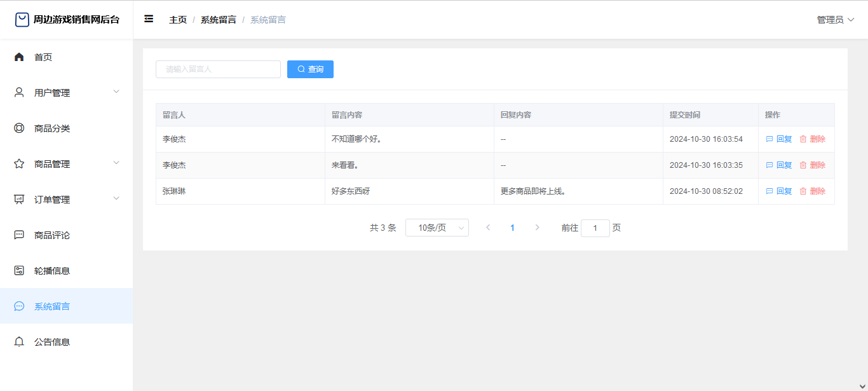The width and height of the screenshot is (868, 391).
Task: Click the 前往 page number input box
Action: pos(595,228)
